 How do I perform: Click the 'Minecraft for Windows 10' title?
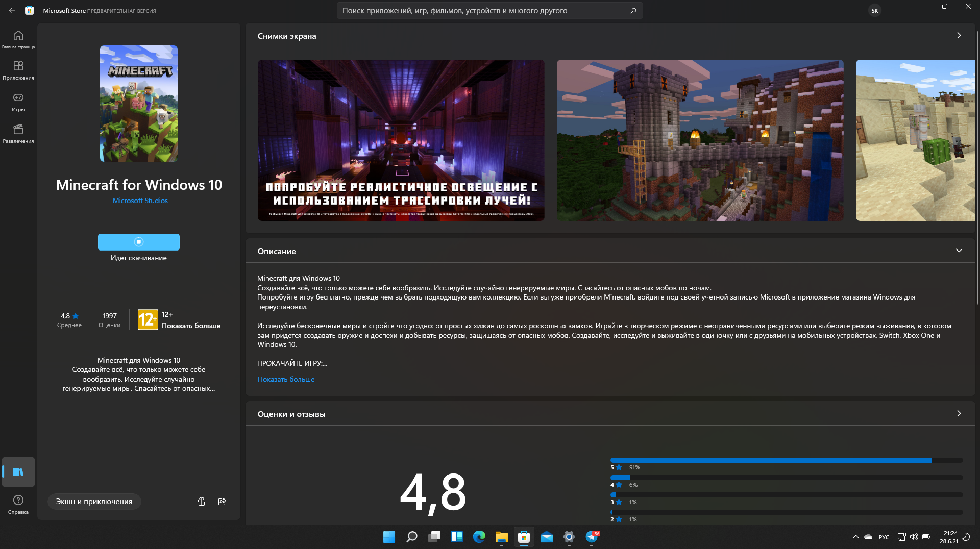139,185
